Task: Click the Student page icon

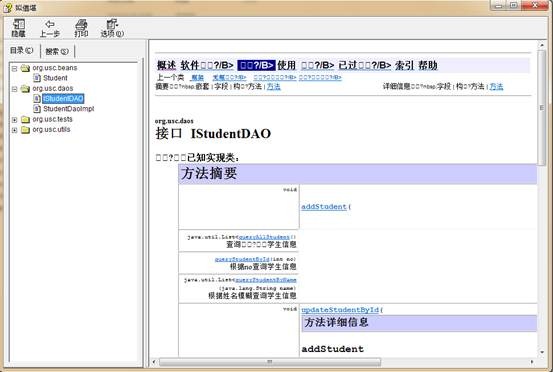Action: (37, 78)
